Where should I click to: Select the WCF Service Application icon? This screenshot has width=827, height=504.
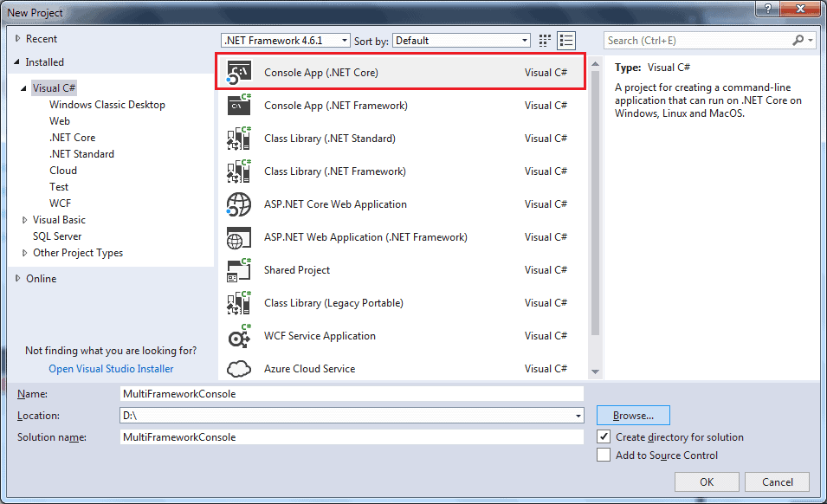pyautogui.click(x=238, y=336)
